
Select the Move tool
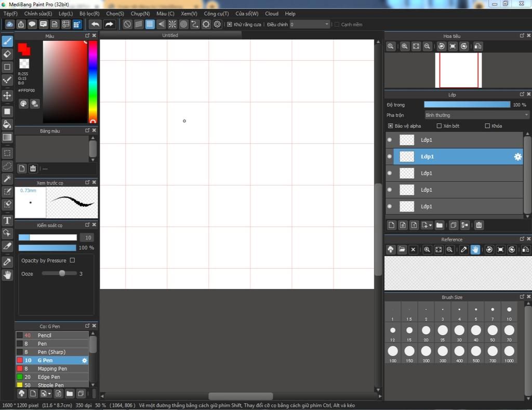point(7,96)
